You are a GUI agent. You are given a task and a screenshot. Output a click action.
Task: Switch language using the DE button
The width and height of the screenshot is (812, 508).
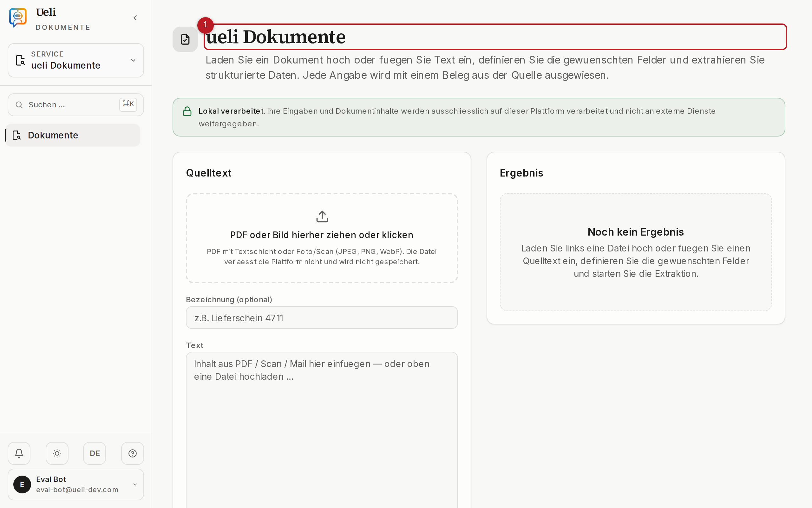pyautogui.click(x=95, y=453)
